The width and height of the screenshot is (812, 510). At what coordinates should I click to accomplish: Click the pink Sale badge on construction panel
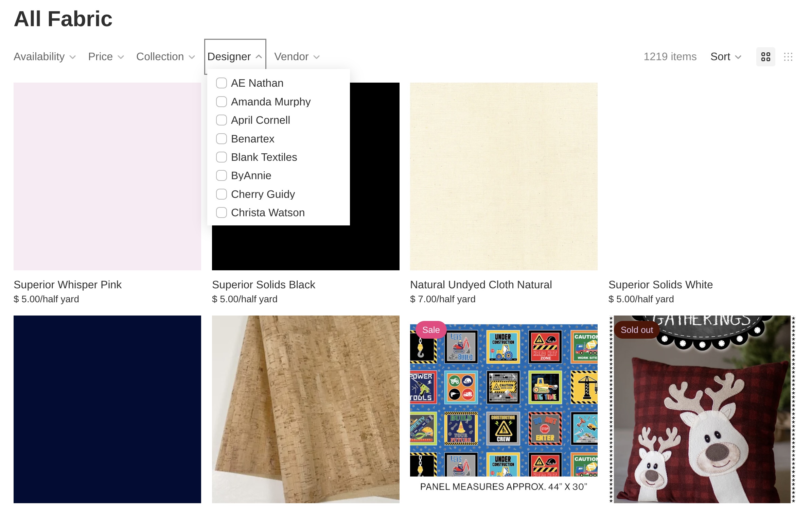431,330
